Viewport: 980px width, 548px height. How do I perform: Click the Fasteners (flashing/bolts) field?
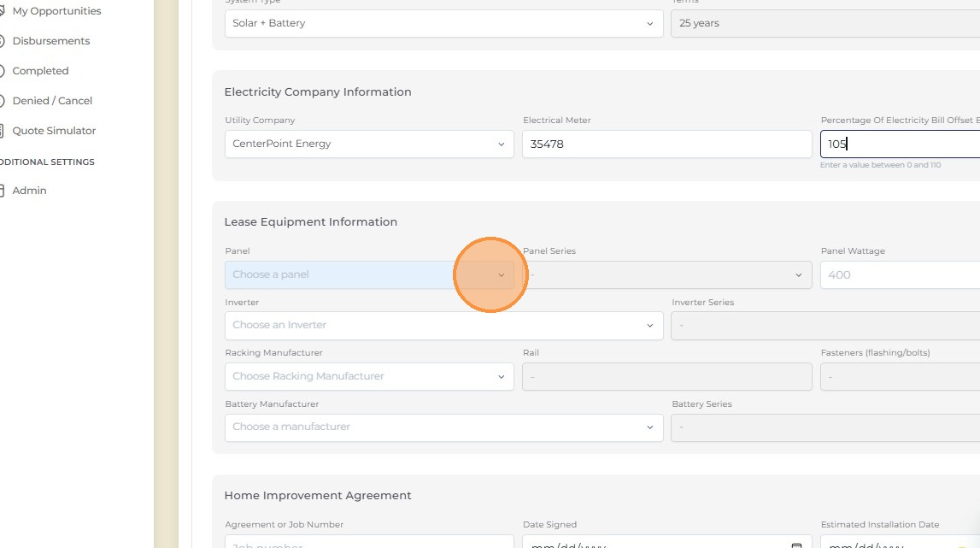click(x=900, y=377)
